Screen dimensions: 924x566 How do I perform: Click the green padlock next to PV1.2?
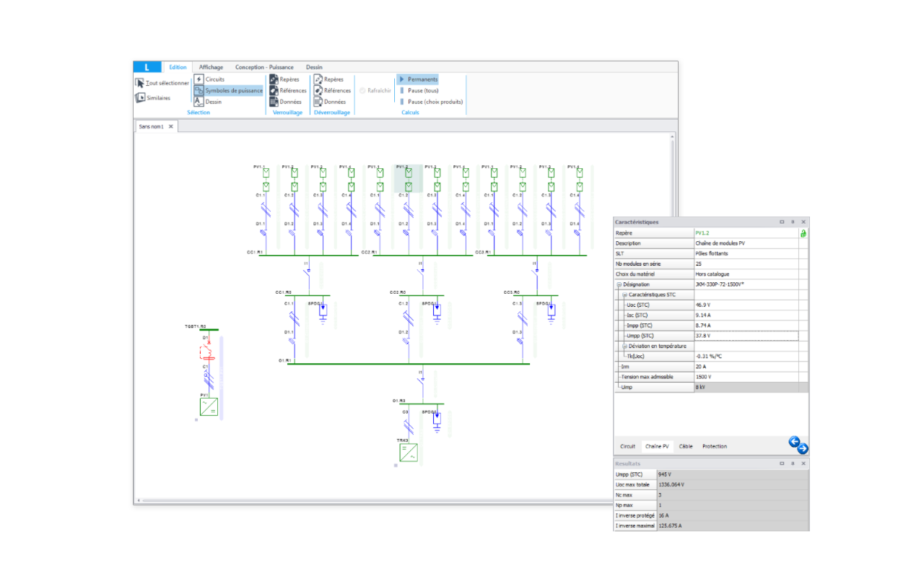coord(802,232)
